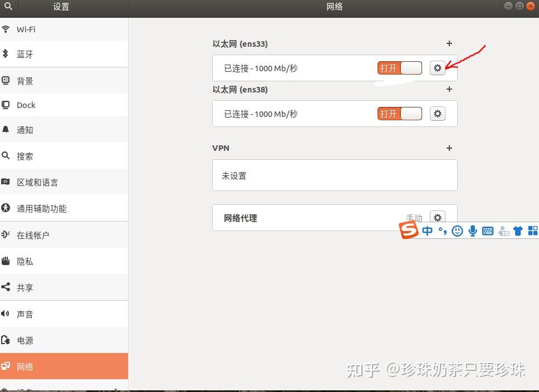The width and height of the screenshot is (539, 392).
Task: Click the Sogou S logo icon
Action: pyautogui.click(x=408, y=230)
